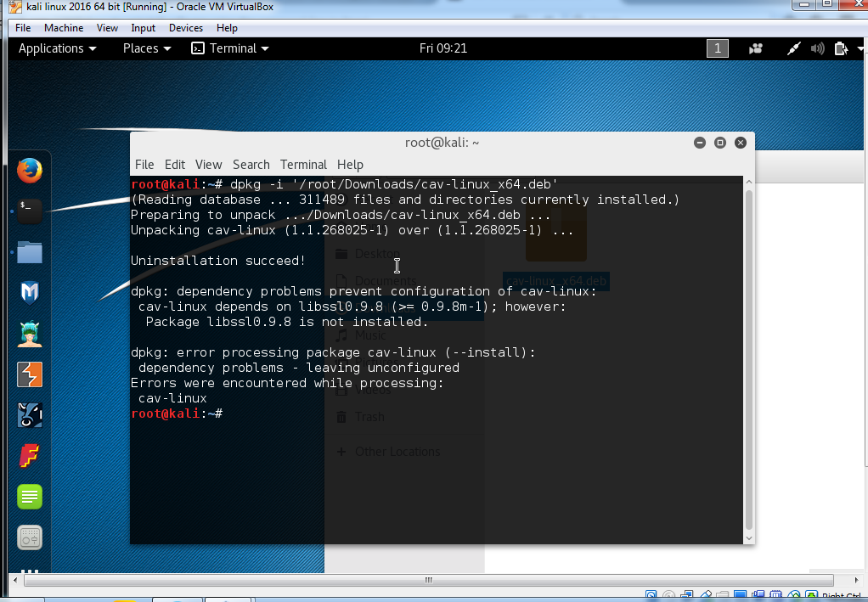Viewport: 868px width, 602px height.
Task: Click the workspace indicator showing 1
Action: click(x=718, y=48)
